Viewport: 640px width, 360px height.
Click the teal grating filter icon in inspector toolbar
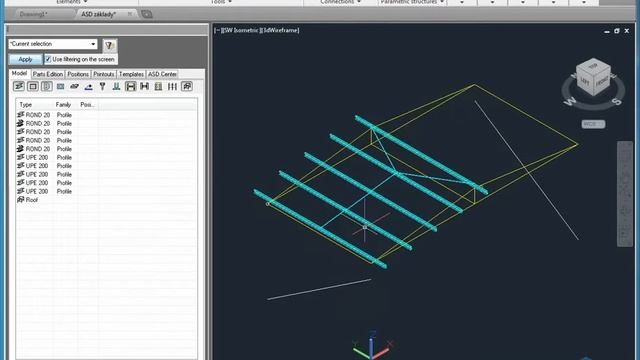click(x=60, y=86)
